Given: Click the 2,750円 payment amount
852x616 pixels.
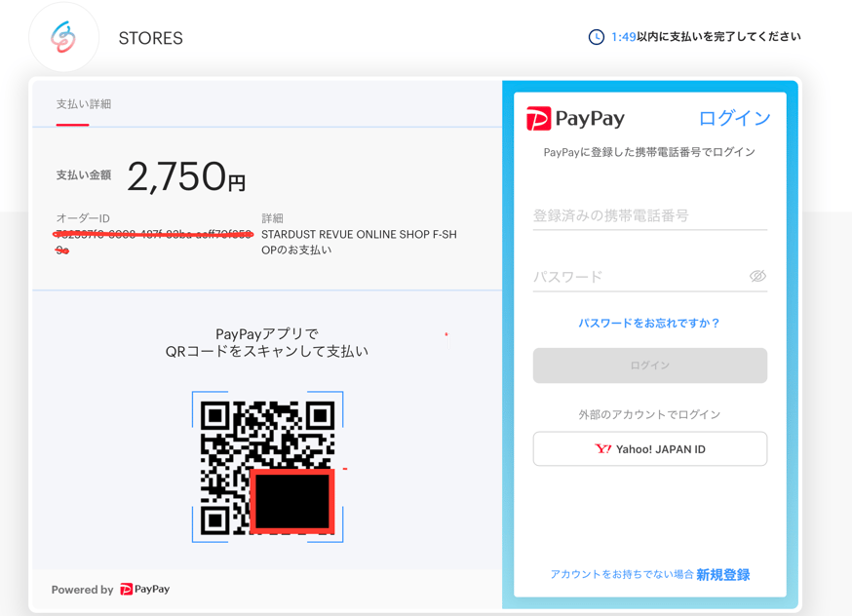Looking at the screenshot, I should (186, 176).
